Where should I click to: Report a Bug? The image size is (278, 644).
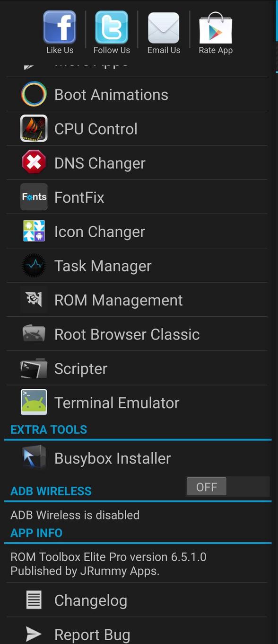92,634
